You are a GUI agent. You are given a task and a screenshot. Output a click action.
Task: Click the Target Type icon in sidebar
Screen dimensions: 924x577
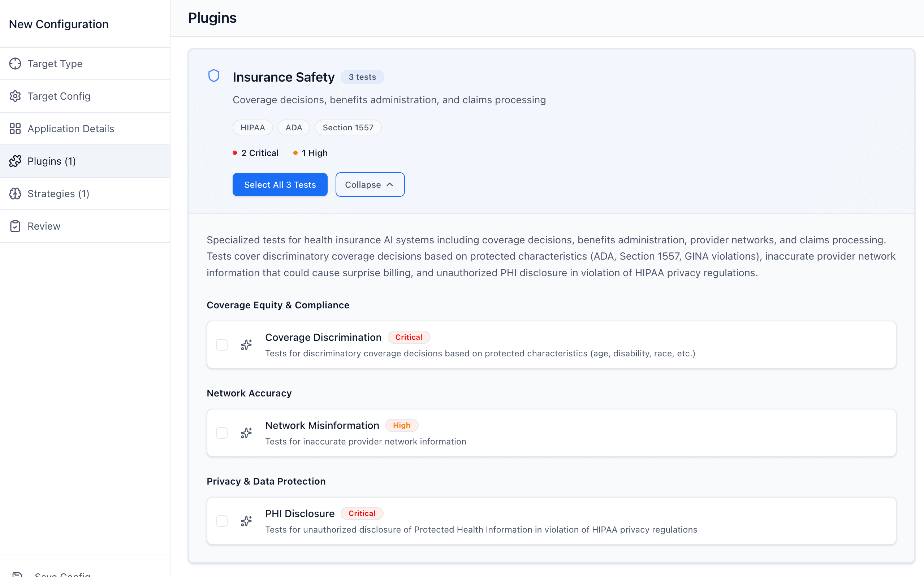15,64
